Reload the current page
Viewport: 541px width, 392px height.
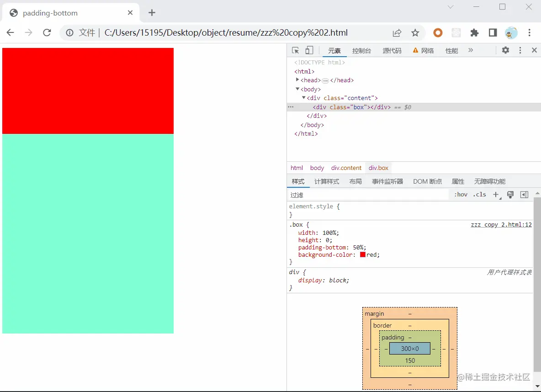[x=47, y=32]
